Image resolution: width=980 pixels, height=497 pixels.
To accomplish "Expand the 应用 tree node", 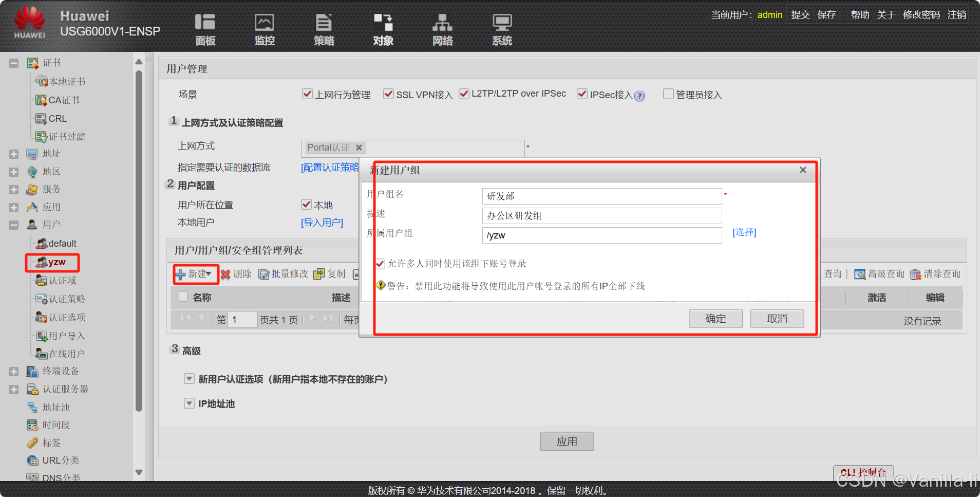I will click(14, 208).
